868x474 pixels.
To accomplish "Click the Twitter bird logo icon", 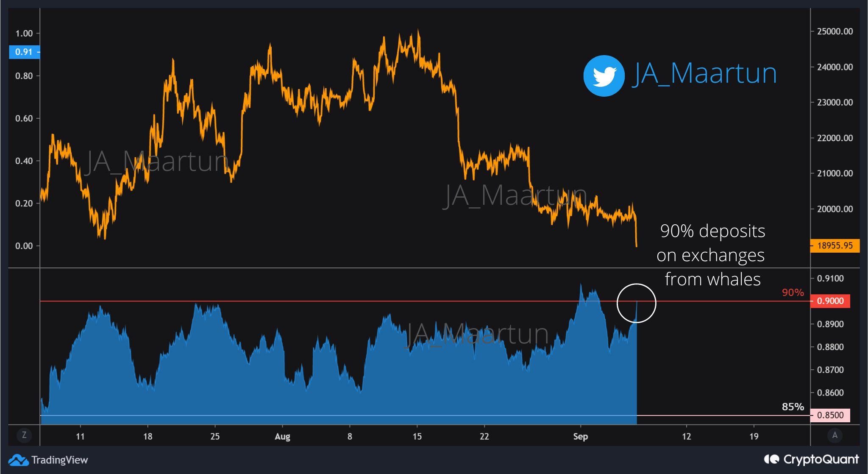I will 604,76.
